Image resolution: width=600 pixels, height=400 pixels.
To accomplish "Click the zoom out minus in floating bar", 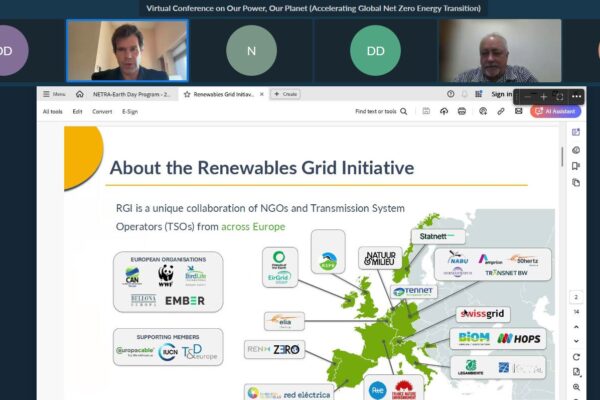I will 526,96.
